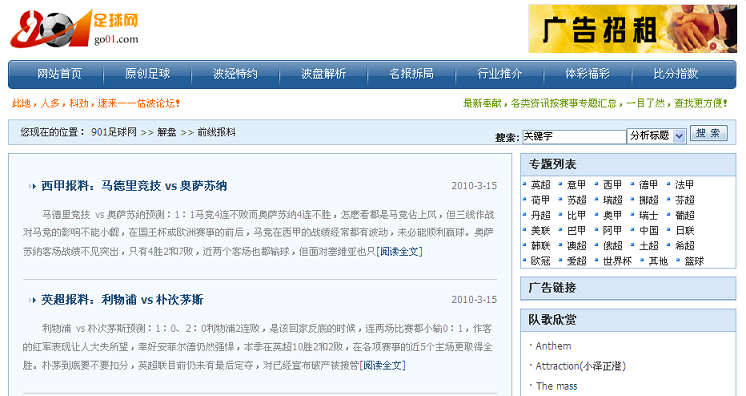This screenshot has height=396, width=746.
Task: Click the 广告链接 panel header
Action: click(628, 288)
